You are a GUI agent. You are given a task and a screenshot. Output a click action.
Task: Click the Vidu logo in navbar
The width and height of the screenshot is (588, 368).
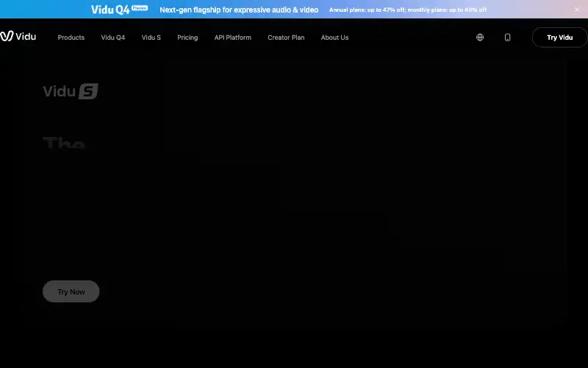18,36
